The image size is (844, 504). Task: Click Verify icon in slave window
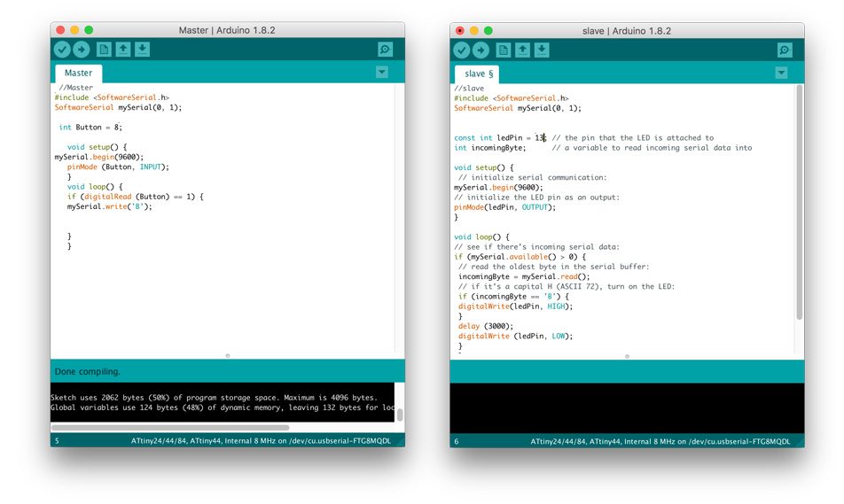click(462, 50)
